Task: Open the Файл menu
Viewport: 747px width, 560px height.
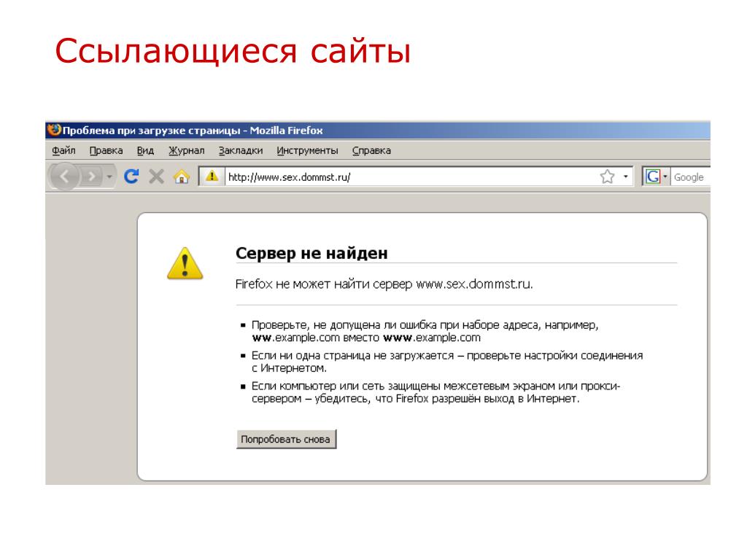Action: [63, 150]
